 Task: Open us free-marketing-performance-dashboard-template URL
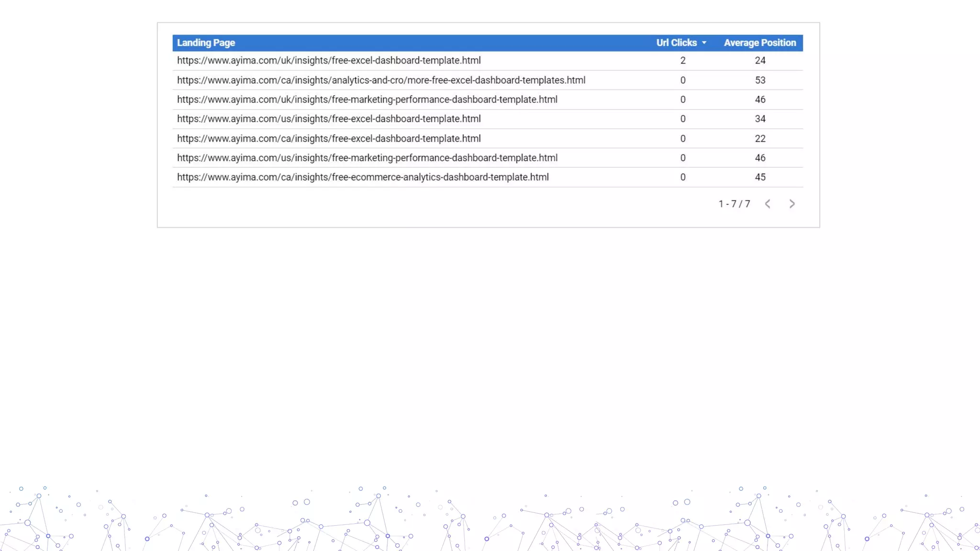pos(367,158)
